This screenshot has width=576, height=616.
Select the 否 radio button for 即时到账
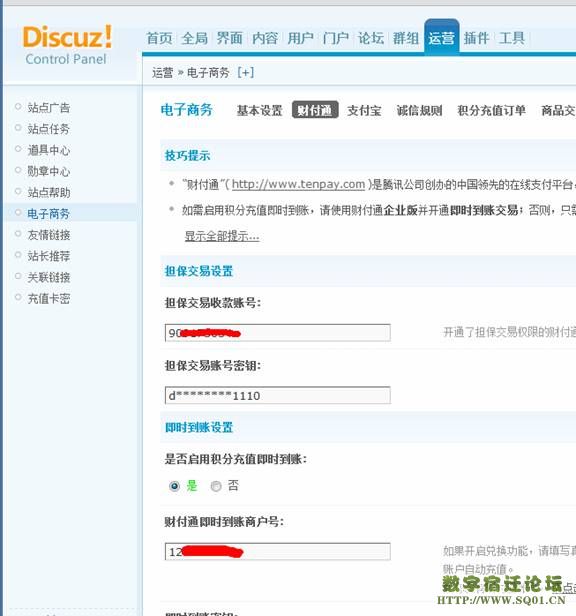(216, 486)
